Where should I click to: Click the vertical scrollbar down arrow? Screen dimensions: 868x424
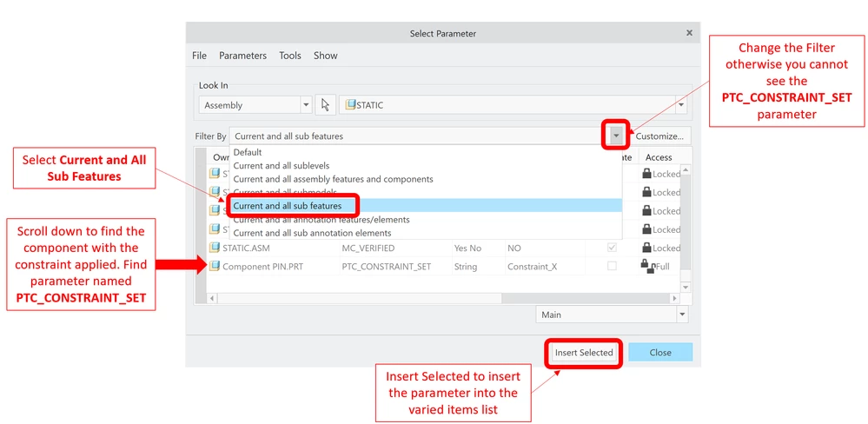(686, 288)
